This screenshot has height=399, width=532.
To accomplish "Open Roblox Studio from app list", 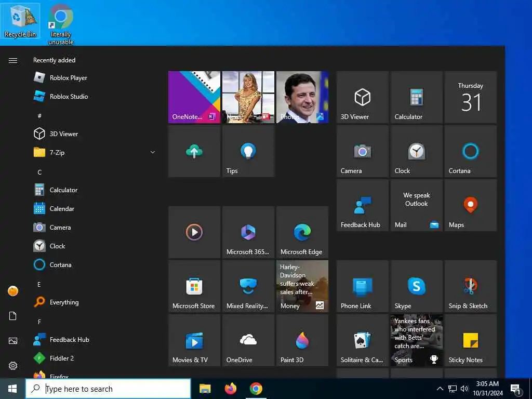I will [95, 96].
